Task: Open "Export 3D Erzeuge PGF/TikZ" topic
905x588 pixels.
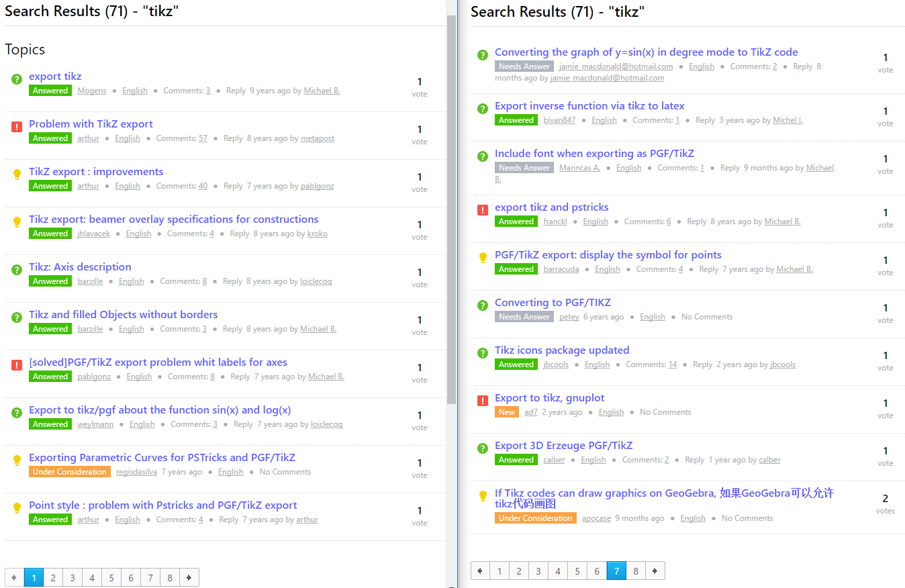Action: 563,446
